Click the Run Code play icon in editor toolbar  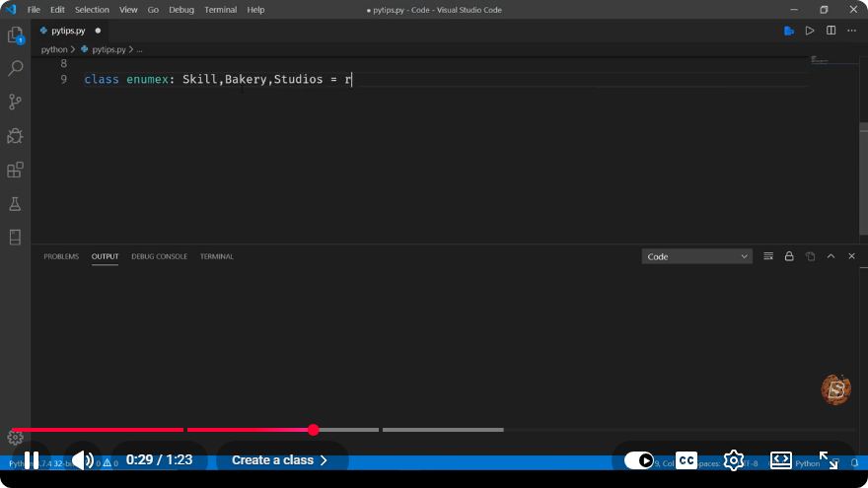coord(810,31)
